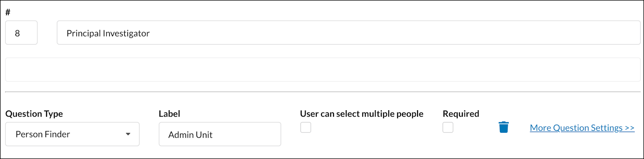644x159 pixels.
Task: Click the 'Label' heading above Admin Unit
Action: click(x=169, y=114)
